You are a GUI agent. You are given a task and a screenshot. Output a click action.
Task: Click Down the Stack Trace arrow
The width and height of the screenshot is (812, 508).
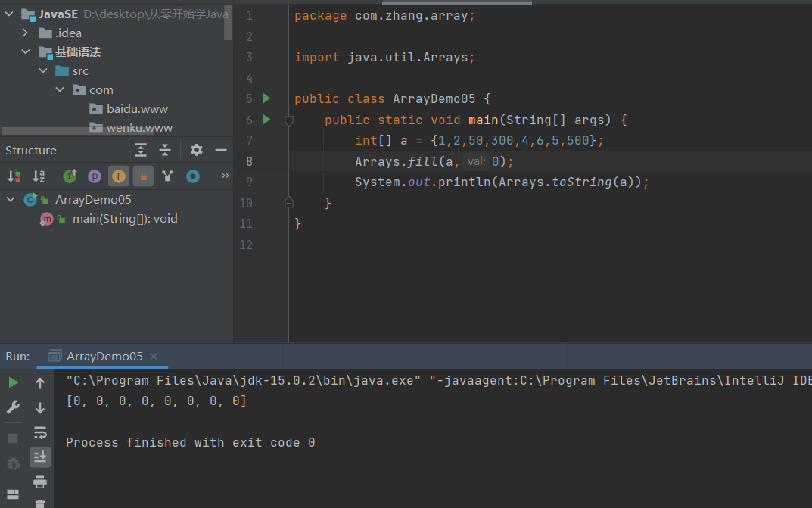40,408
